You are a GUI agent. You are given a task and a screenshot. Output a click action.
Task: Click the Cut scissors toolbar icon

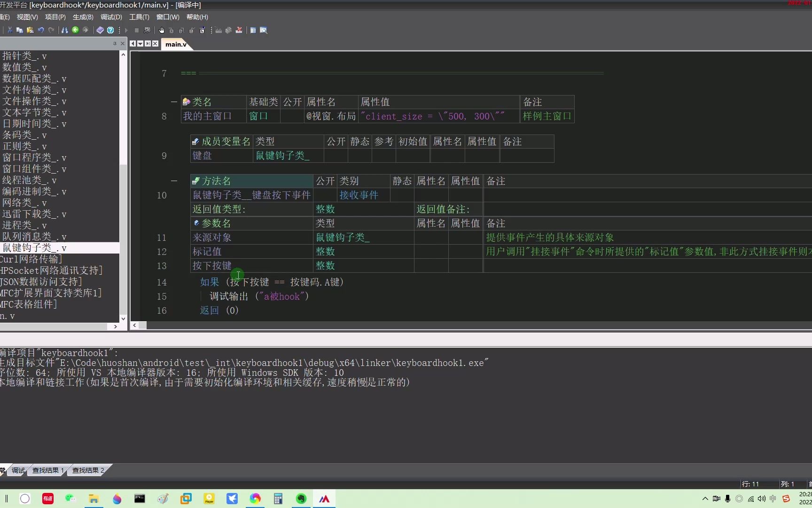[x=9, y=30]
